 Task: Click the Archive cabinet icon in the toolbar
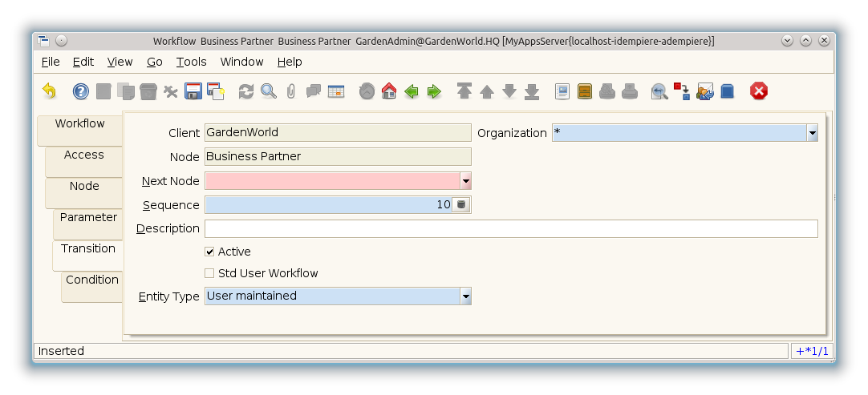[585, 91]
